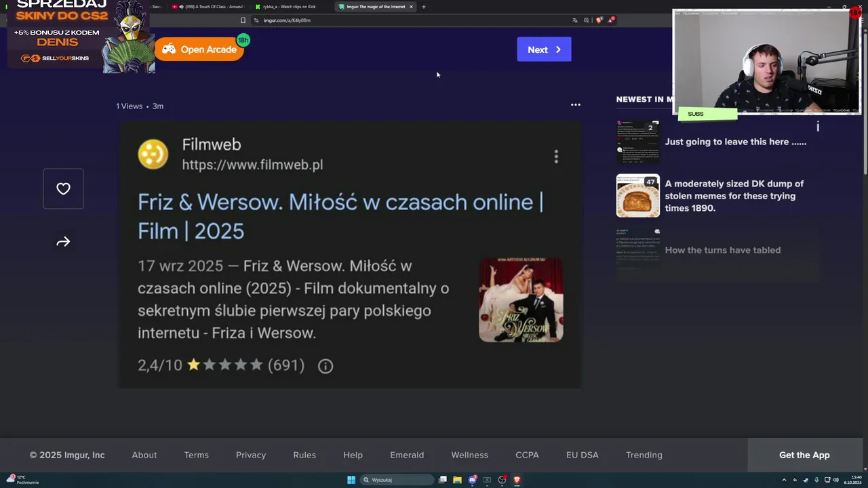The width and height of the screenshot is (868, 488).
Task: Open the Trending footer link
Action: (644, 455)
